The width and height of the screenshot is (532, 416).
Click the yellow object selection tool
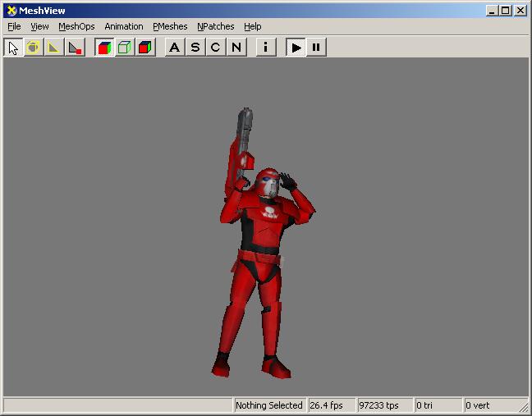[x=34, y=47]
